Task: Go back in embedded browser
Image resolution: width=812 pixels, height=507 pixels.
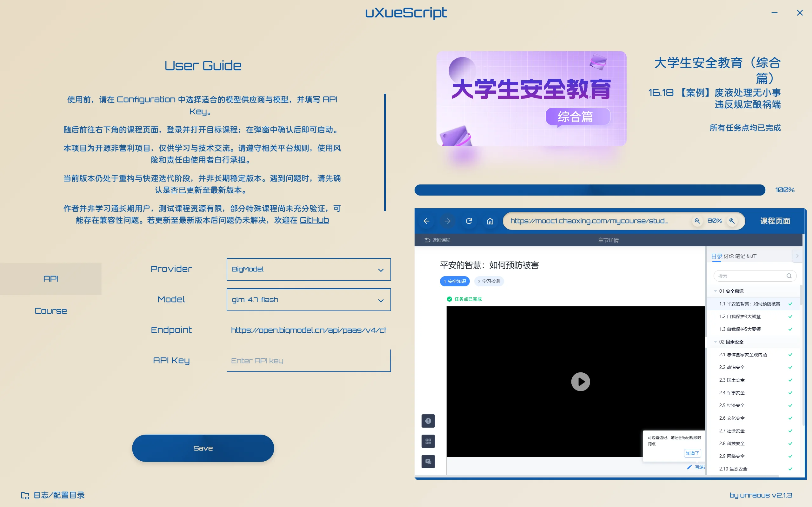Action: [426, 221]
